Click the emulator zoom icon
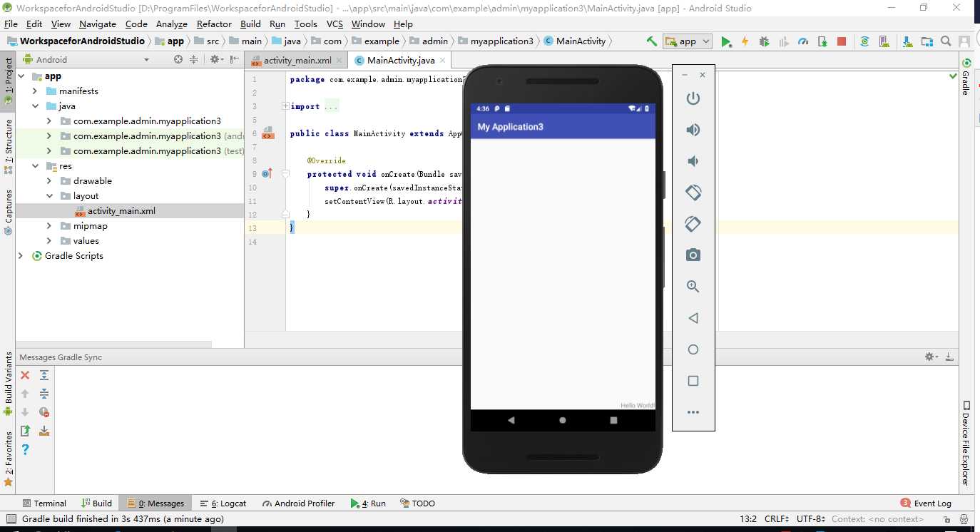 (x=693, y=287)
